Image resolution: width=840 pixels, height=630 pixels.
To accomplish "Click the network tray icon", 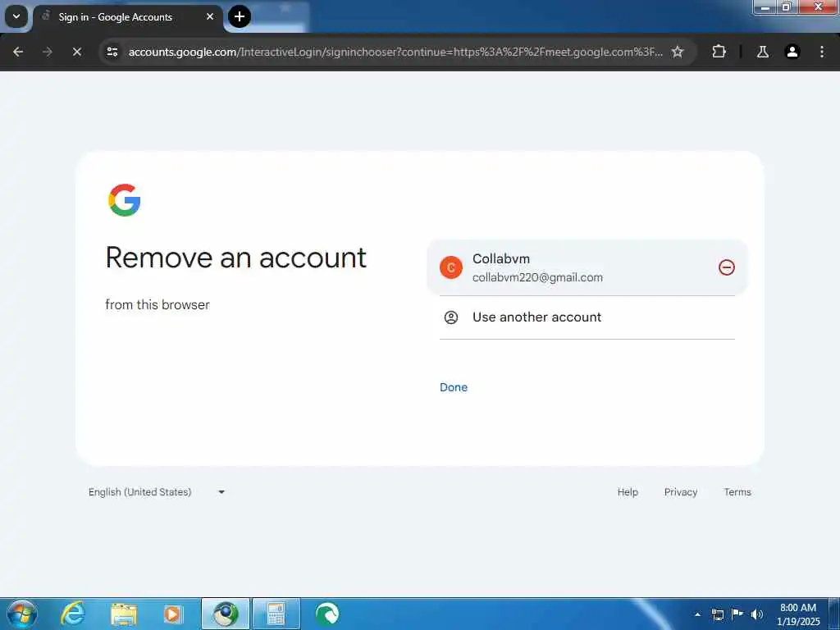I will click(717, 614).
